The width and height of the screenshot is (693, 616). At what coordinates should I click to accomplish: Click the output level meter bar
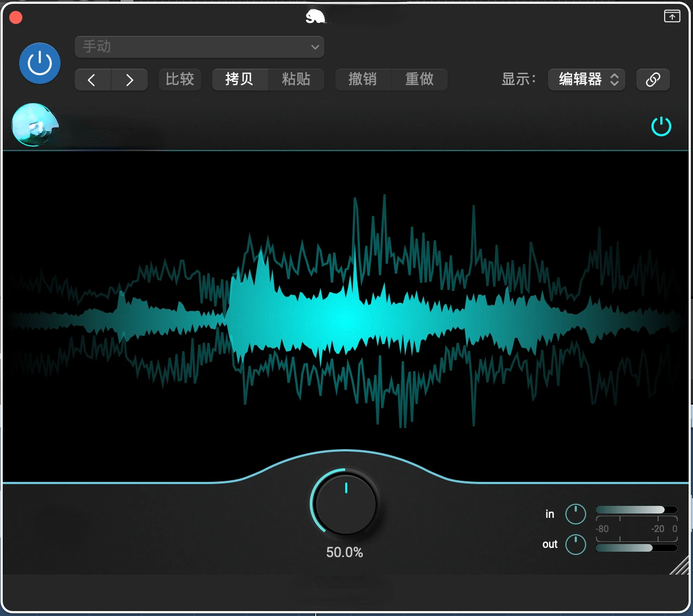coord(636,548)
